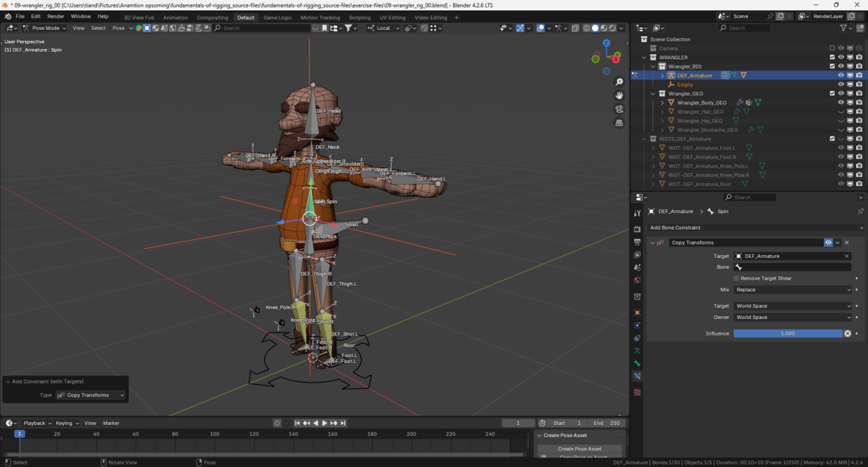Open the Render menu
The image size is (868, 467).
pyautogui.click(x=56, y=16)
